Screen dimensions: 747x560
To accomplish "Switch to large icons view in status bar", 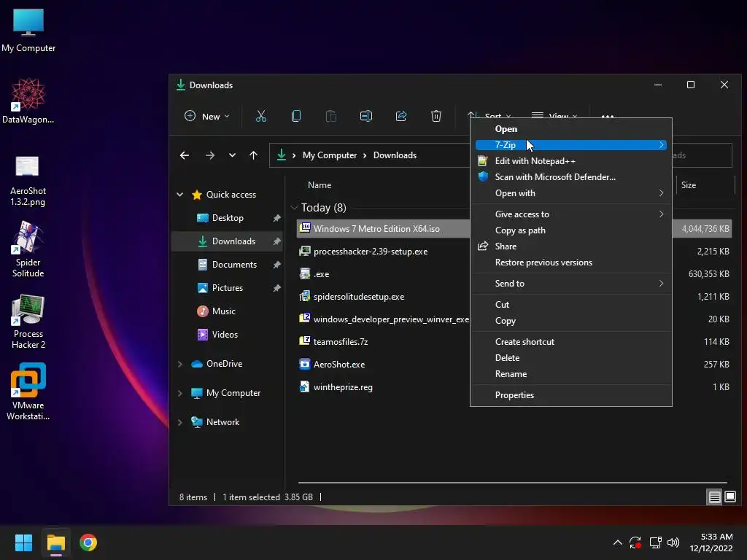I will [729, 497].
